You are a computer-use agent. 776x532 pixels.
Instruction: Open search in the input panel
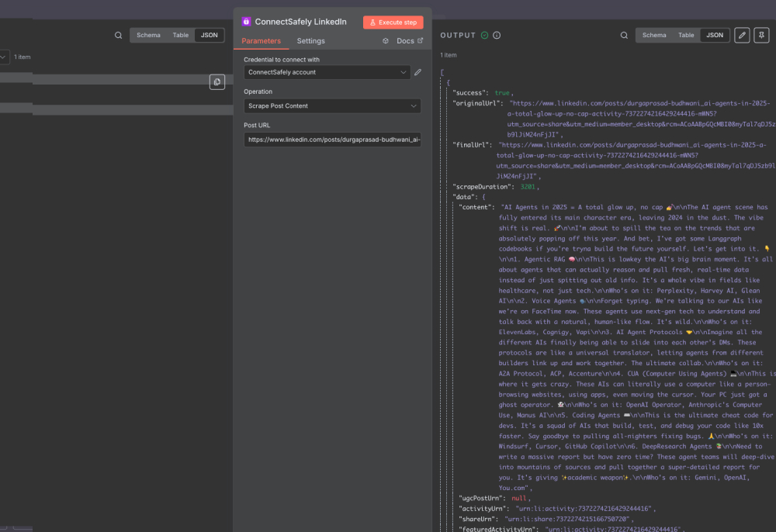pyautogui.click(x=118, y=35)
